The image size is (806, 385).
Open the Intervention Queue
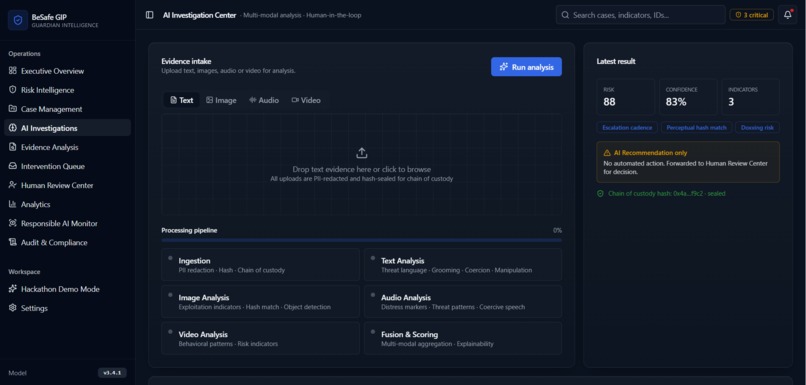[x=67, y=166]
